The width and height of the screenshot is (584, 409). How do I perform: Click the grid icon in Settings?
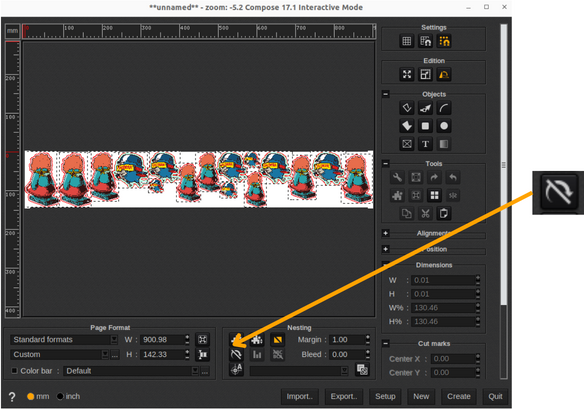pyautogui.click(x=407, y=41)
